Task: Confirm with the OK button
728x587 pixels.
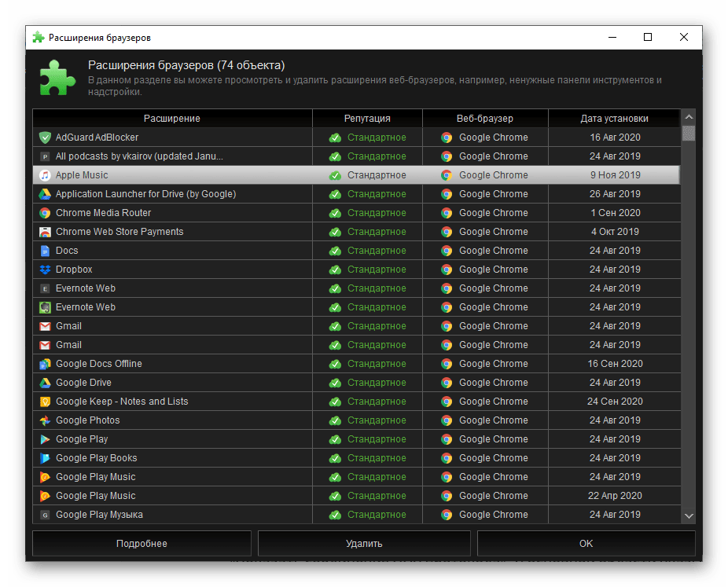Action: coord(586,543)
